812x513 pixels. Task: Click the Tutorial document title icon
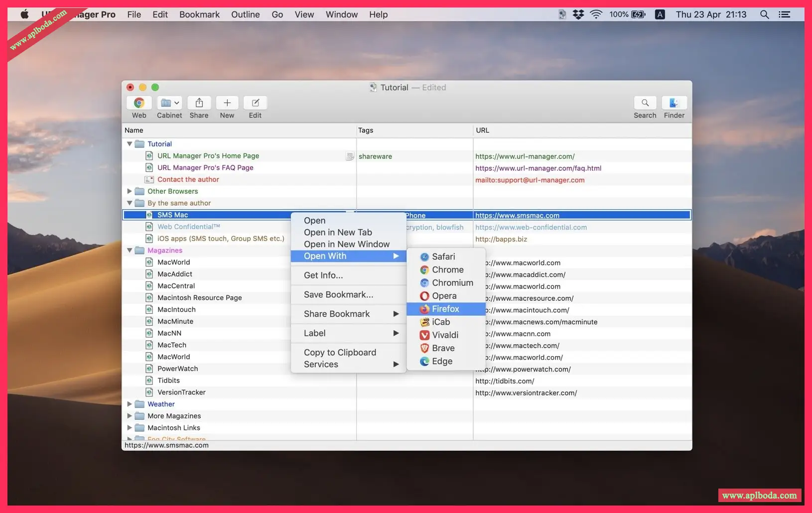pyautogui.click(x=373, y=87)
